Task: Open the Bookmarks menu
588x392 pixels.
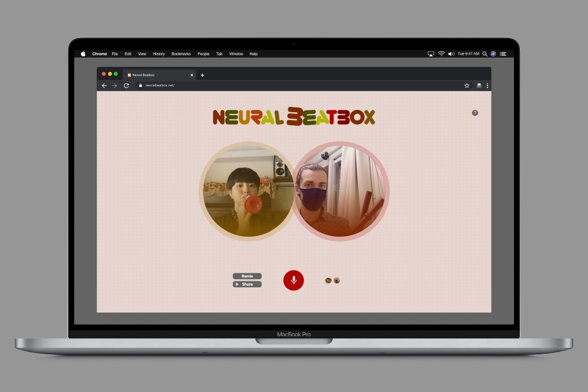Action: (x=181, y=53)
